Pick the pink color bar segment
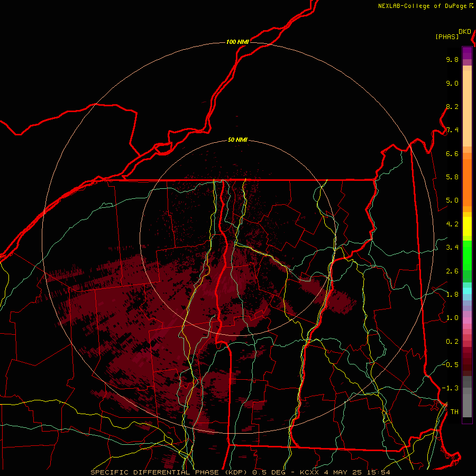476x476 pixels. tap(467, 321)
